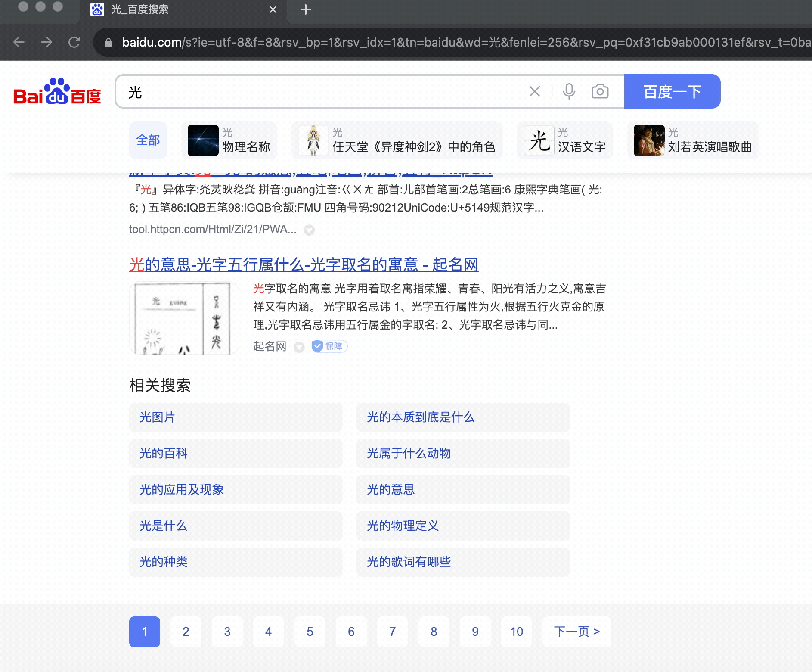Search related term 光的本质到底是什么
This screenshot has height=672, width=812.
click(463, 417)
